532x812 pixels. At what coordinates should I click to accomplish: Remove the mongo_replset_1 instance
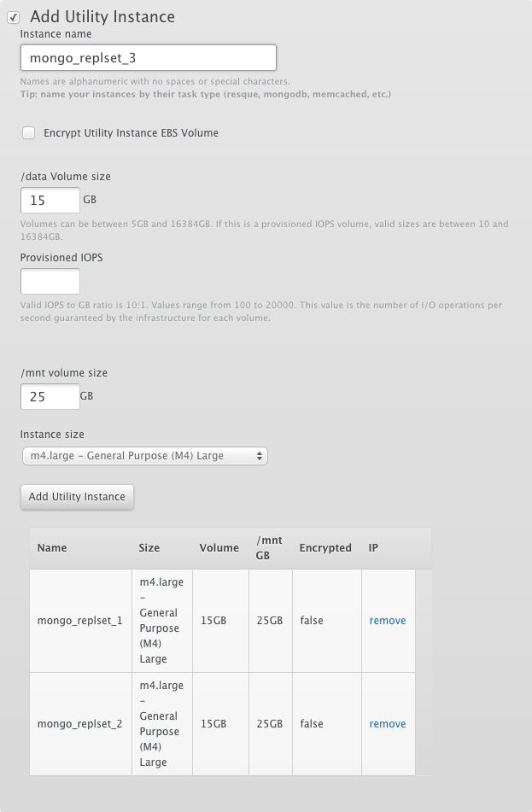[388, 621]
